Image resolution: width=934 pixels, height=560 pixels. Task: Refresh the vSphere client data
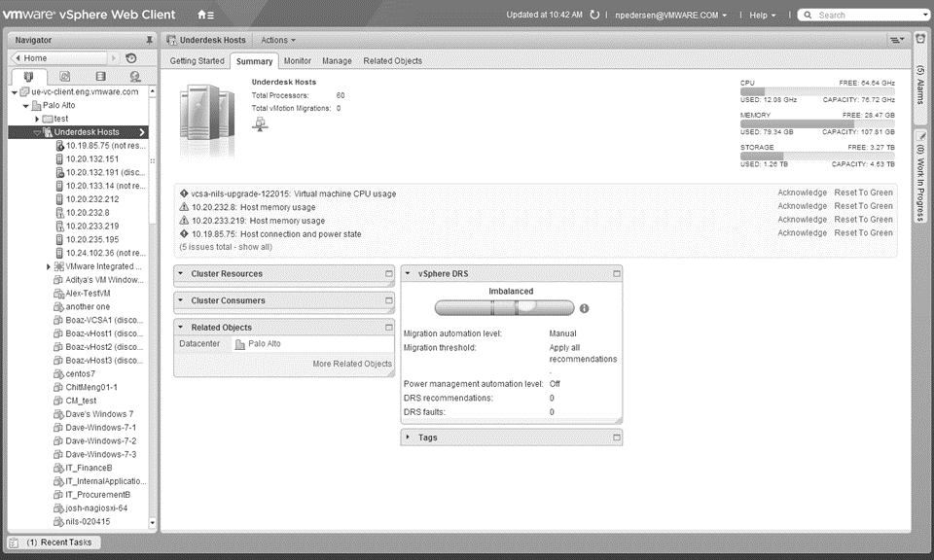pos(593,15)
